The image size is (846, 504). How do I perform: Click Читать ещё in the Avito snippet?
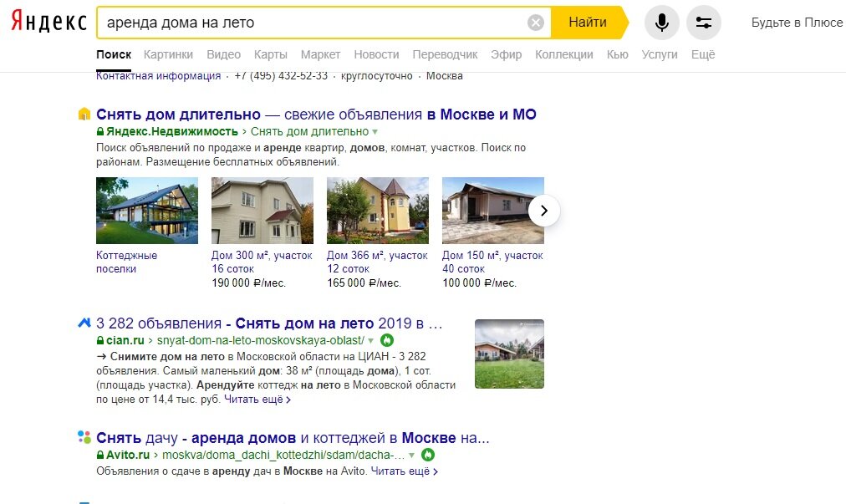404,471
